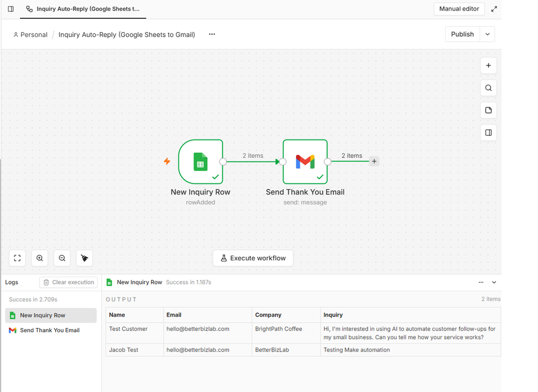Click Execute workflow button
The width and height of the screenshot is (538, 392).
(253, 258)
